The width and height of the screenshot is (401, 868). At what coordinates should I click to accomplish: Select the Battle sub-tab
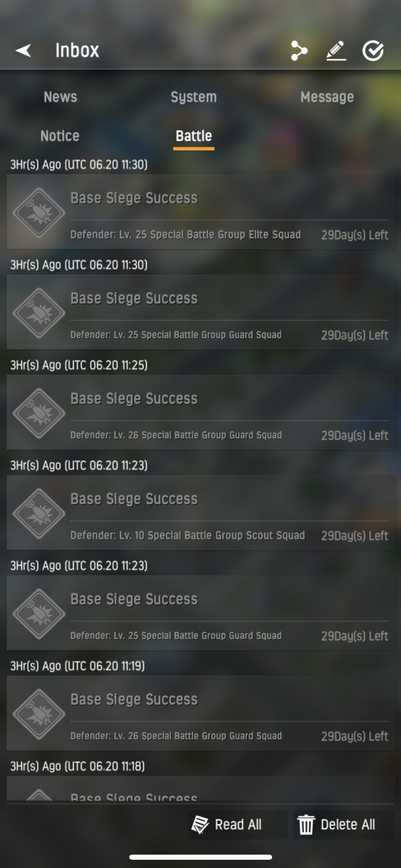(x=194, y=136)
